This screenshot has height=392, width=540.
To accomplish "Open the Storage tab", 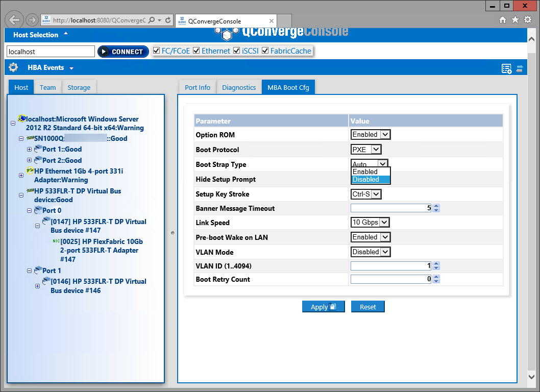I will pyautogui.click(x=79, y=87).
